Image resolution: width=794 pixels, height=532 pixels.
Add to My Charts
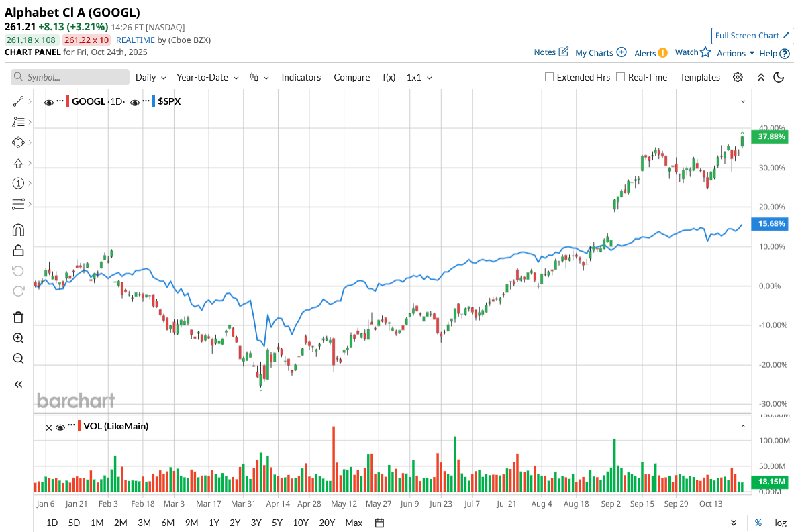pos(601,52)
